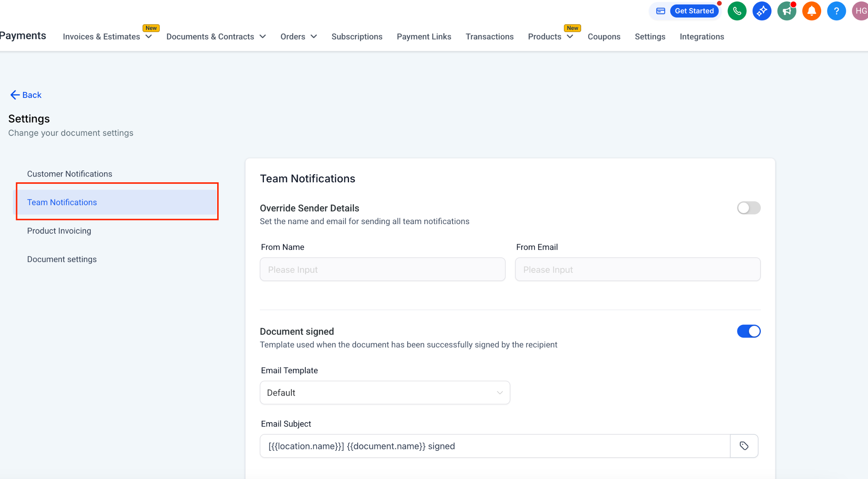Enable the Override Sender Details toggle
The height and width of the screenshot is (479, 868).
coord(749,208)
